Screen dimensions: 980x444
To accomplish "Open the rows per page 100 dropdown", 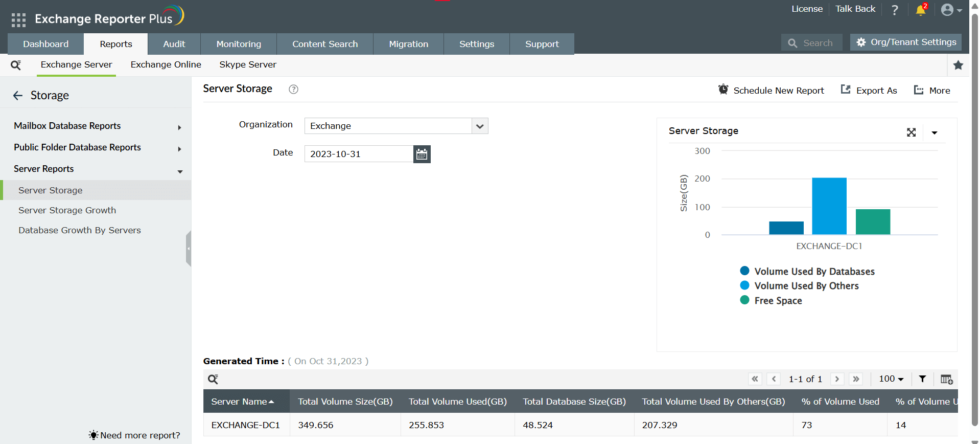I will click(x=891, y=379).
